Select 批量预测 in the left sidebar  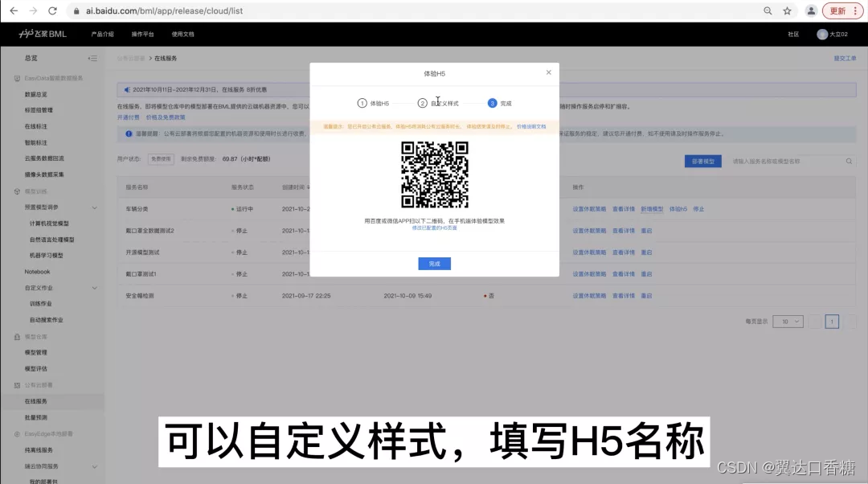click(x=37, y=417)
